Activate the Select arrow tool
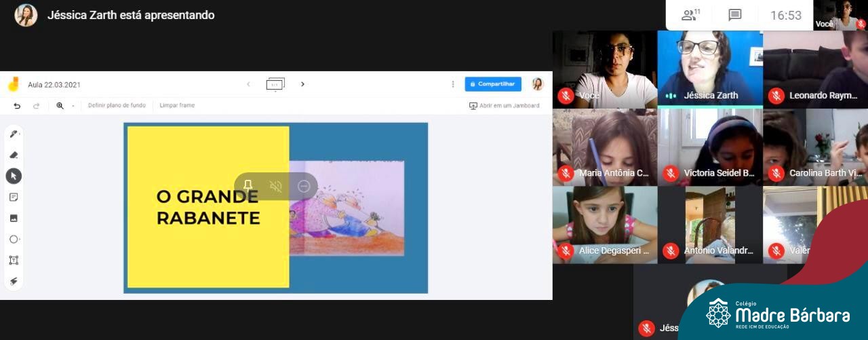 point(14,176)
